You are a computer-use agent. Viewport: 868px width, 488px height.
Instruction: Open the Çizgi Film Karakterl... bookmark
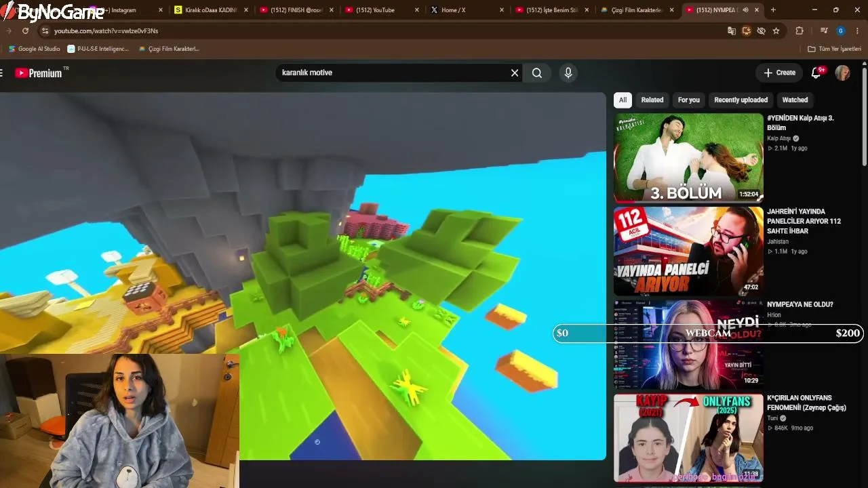(169, 49)
